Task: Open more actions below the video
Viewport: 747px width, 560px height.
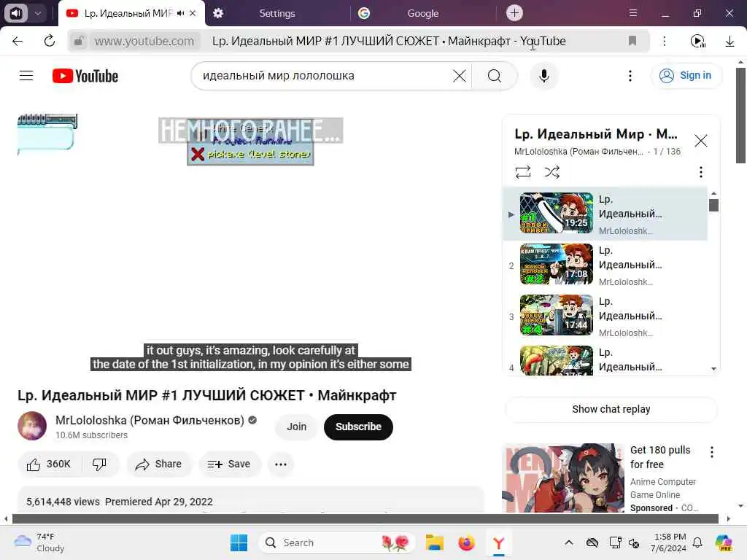Action: click(281, 464)
